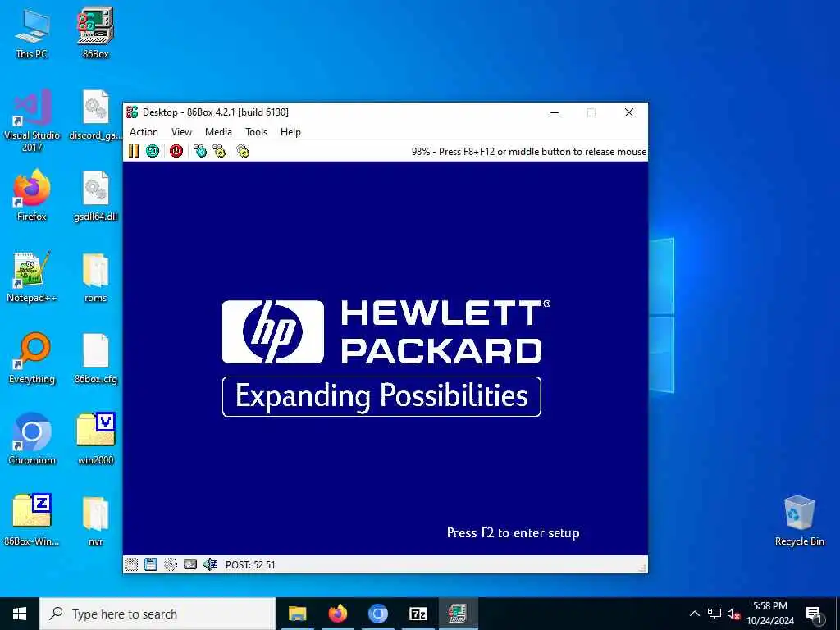Viewport: 840px width, 630px height.
Task: Click the blue floppy disk status icon
Action: pyautogui.click(x=151, y=564)
